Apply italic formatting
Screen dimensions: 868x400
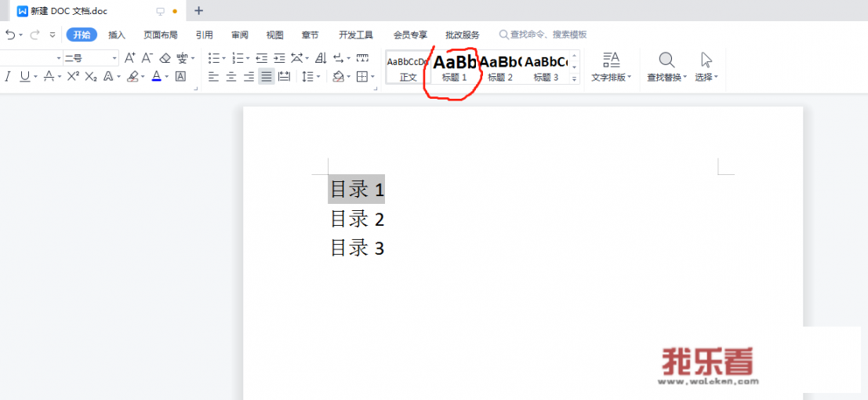[x=8, y=76]
